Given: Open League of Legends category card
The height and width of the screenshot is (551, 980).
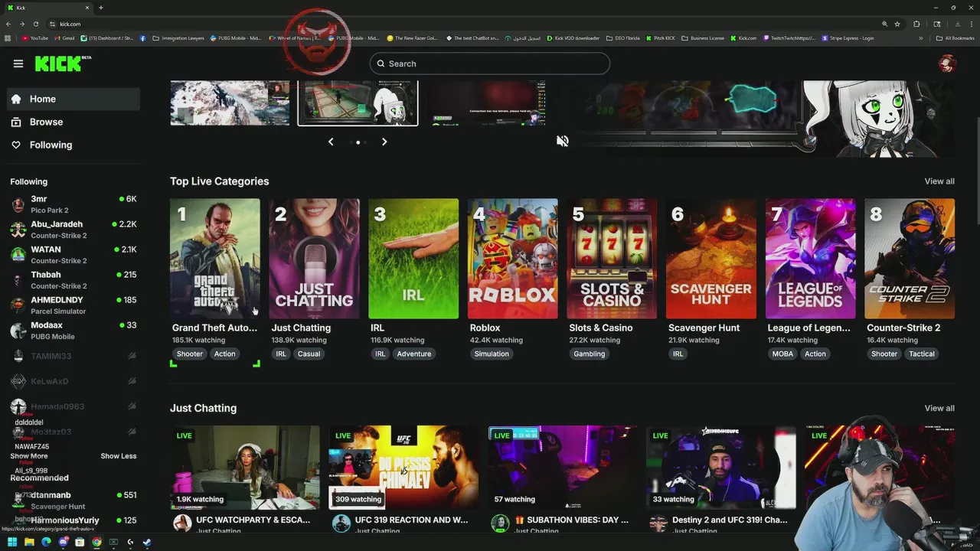Looking at the screenshot, I should coord(811,259).
